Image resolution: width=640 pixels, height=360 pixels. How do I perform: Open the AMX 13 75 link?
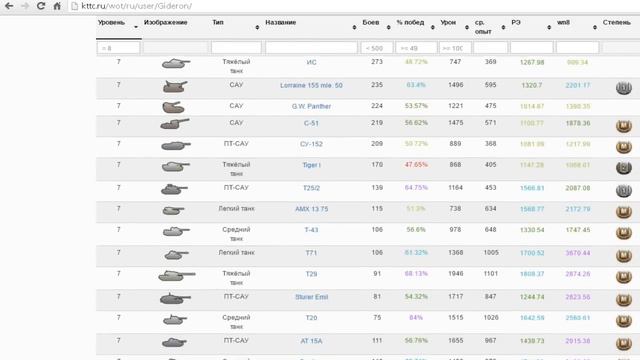coord(311,209)
